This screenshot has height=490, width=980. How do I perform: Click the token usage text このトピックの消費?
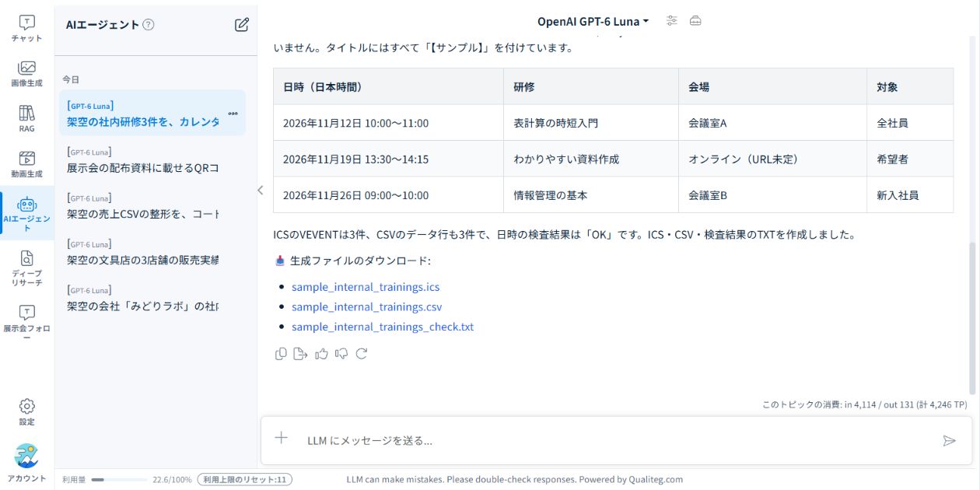[x=865, y=404]
